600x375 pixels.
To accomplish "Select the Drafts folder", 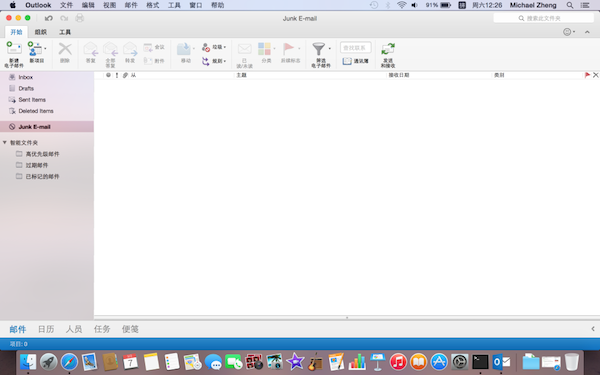I will coord(47,88).
